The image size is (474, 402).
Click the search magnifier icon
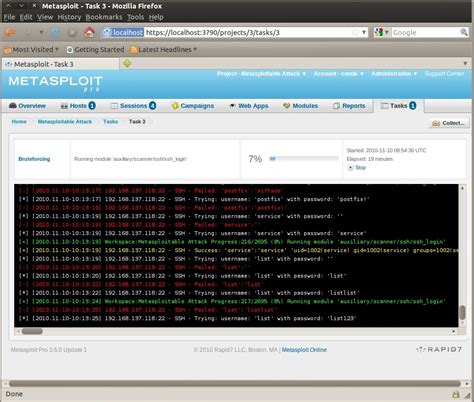coord(464,32)
